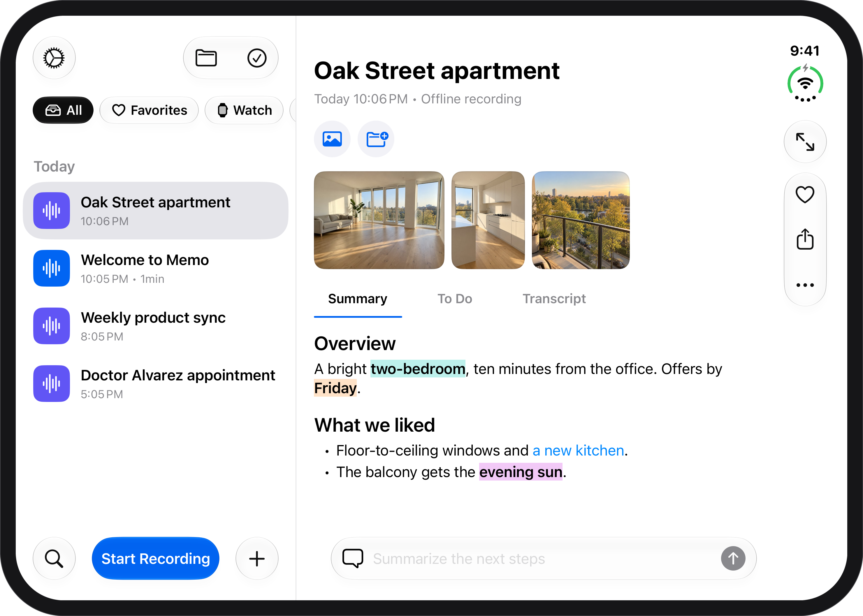Click the 9:41 clock
The image size is (863, 616).
pyautogui.click(x=805, y=51)
